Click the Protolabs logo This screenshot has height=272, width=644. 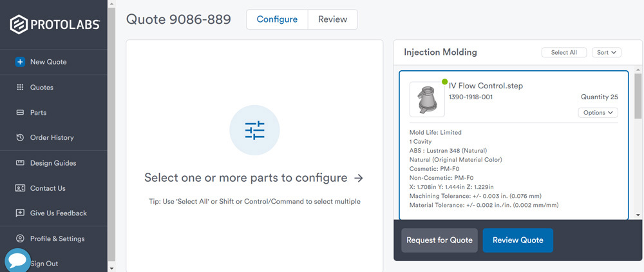click(x=54, y=24)
